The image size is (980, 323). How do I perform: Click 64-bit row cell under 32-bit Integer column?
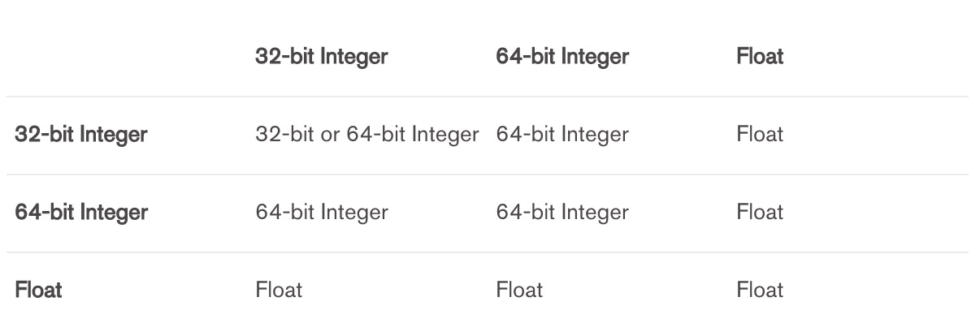pos(322,213)
